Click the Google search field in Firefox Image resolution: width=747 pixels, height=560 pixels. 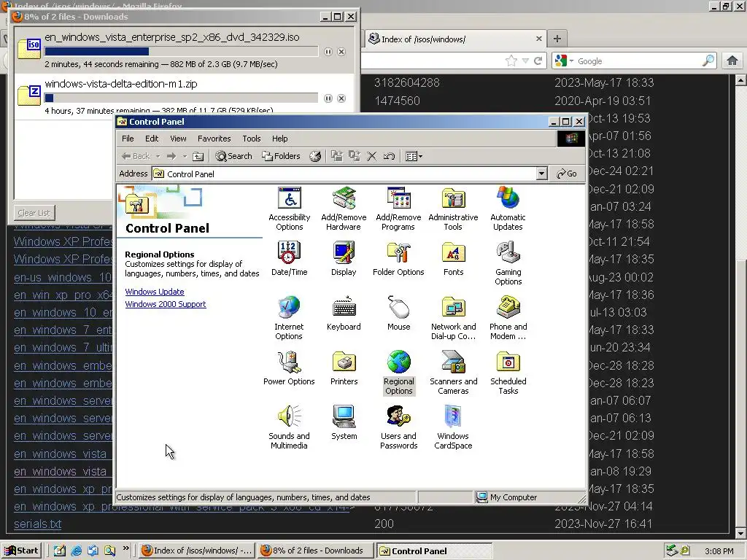click(x=638, y=61)
